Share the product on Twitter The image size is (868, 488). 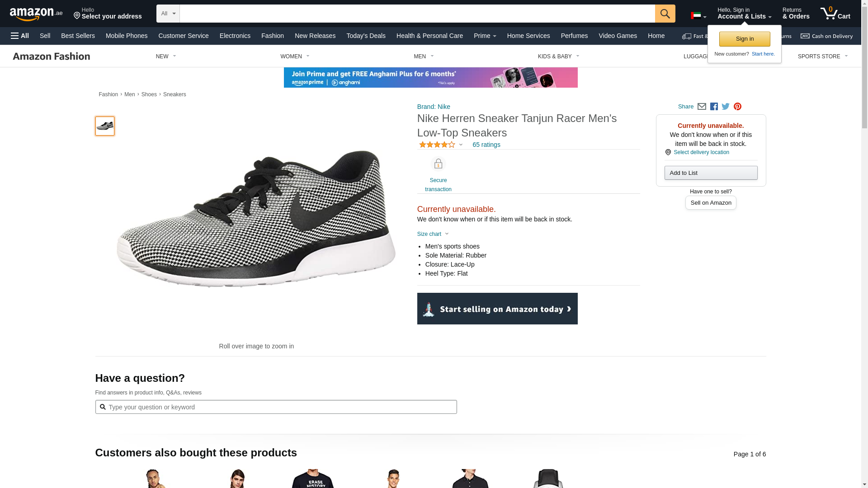(726, 107)
